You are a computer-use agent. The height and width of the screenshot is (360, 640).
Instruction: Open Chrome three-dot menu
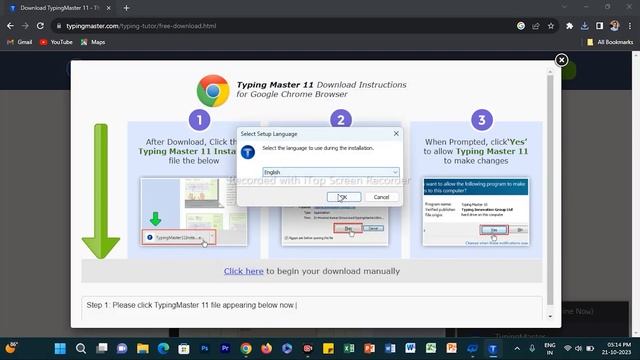click(630, 26)
